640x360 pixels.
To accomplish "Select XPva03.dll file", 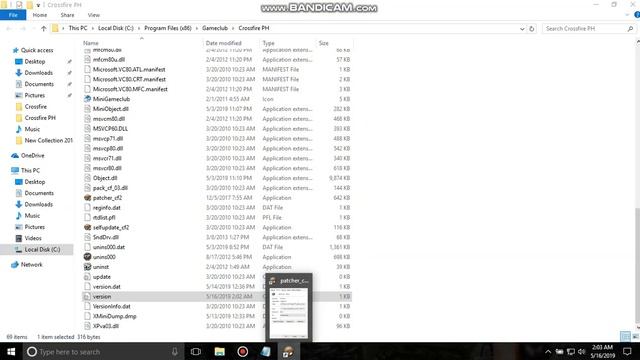I will (x=105, y=326).
